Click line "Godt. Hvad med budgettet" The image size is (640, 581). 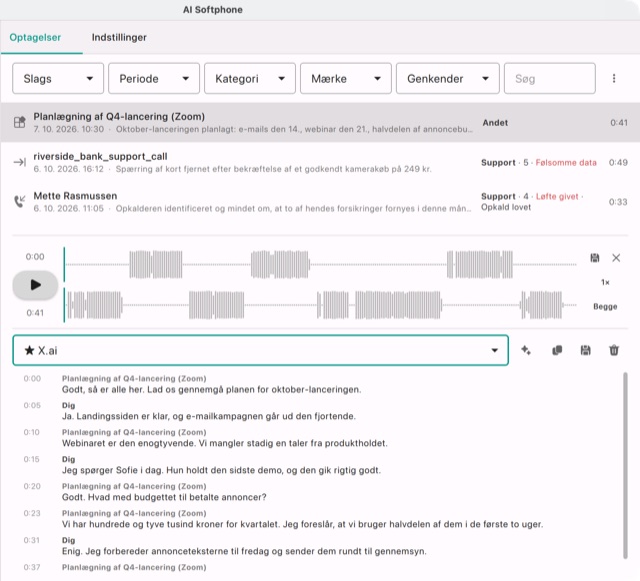click(x=164, y=497)
